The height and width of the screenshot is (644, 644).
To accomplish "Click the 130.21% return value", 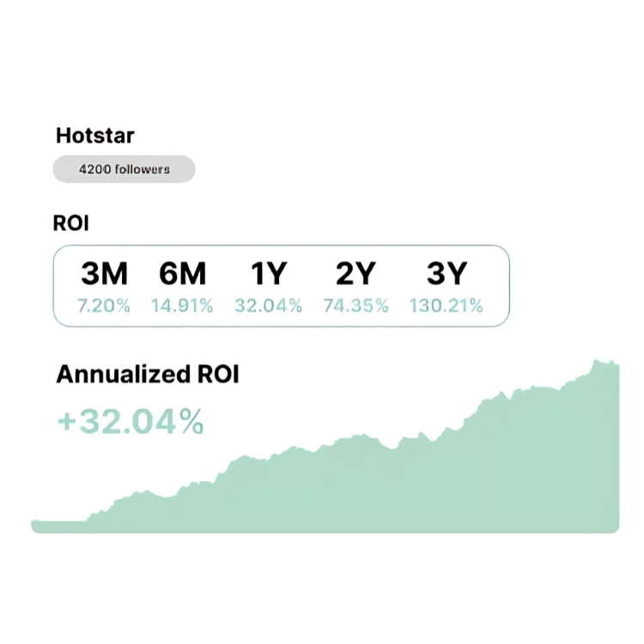I will [446, 306].
